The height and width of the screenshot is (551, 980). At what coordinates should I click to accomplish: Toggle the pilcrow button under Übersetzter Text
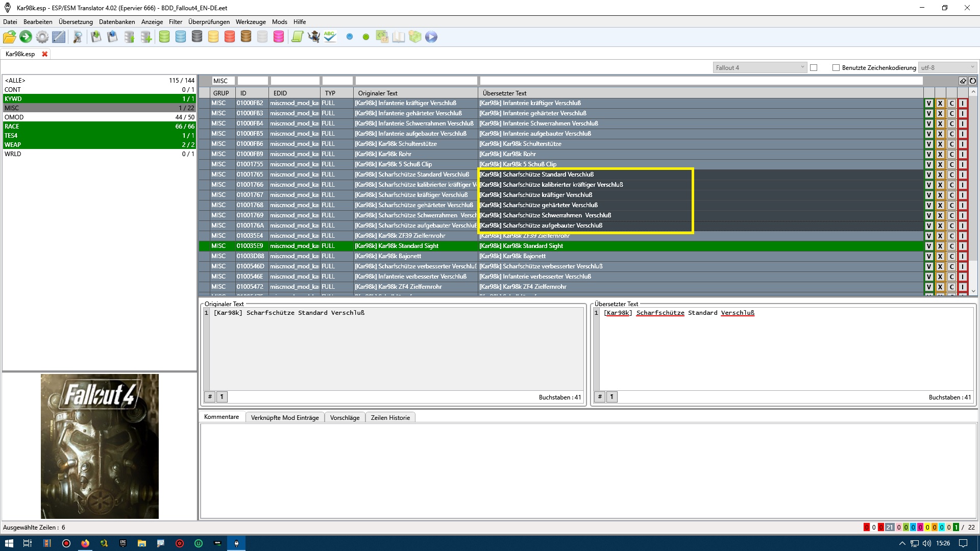[612, 396]
